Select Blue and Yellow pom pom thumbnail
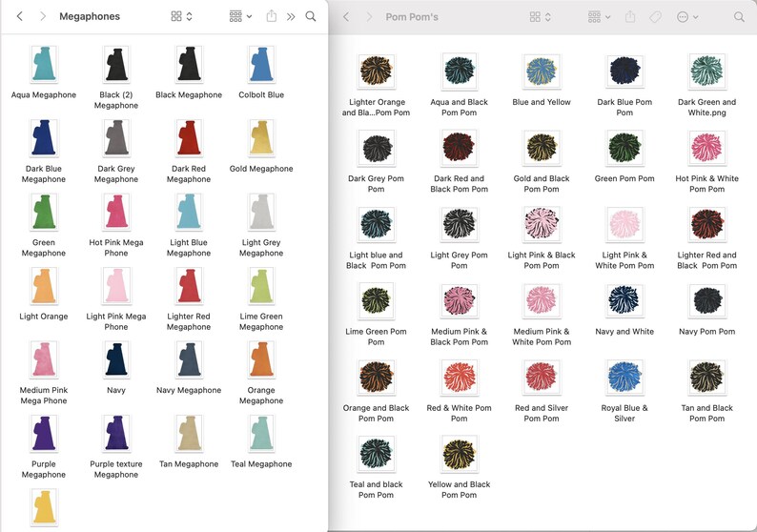The image size is (757, 532). 542,71
